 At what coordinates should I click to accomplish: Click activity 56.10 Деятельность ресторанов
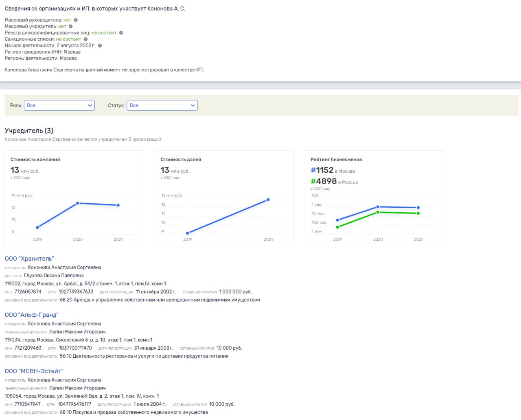(x=144, y=356)
